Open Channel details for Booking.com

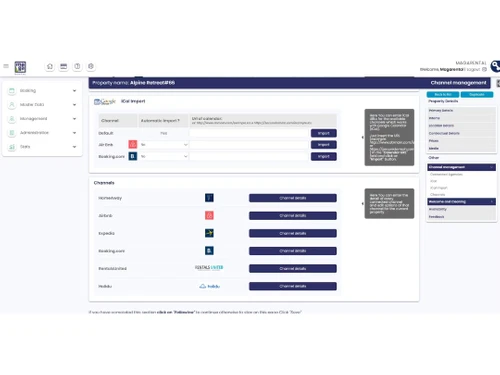(293, 251)
